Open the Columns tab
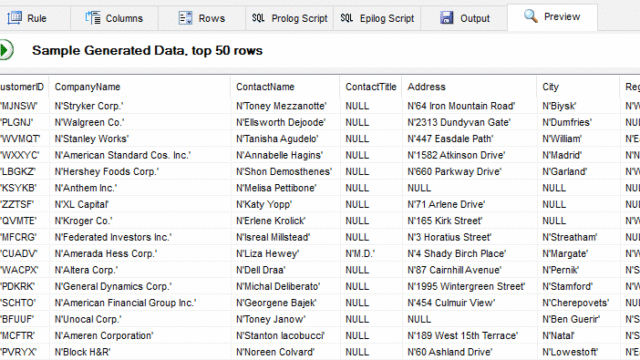 click(x=114, y=18)
